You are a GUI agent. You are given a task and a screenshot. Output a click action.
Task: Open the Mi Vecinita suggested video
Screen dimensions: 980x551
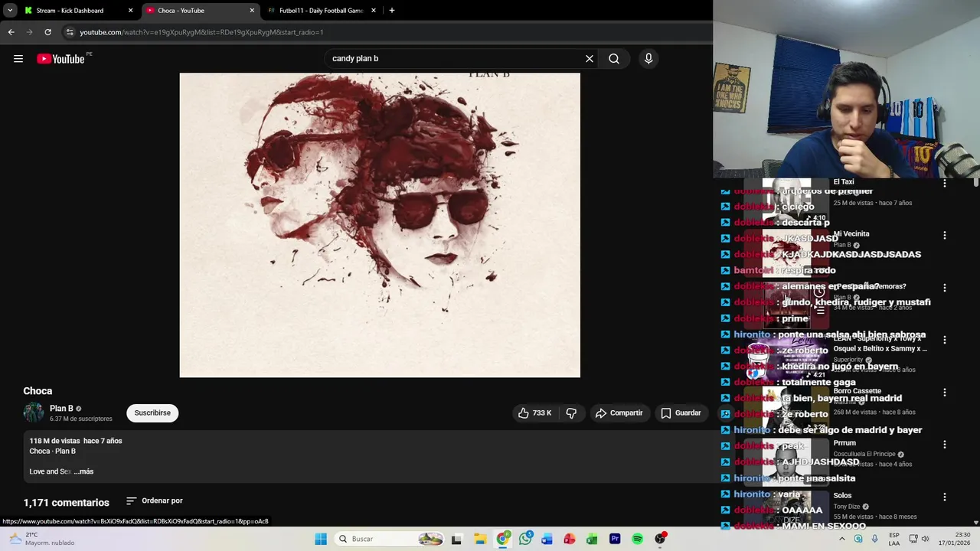(x=851, y=234)
